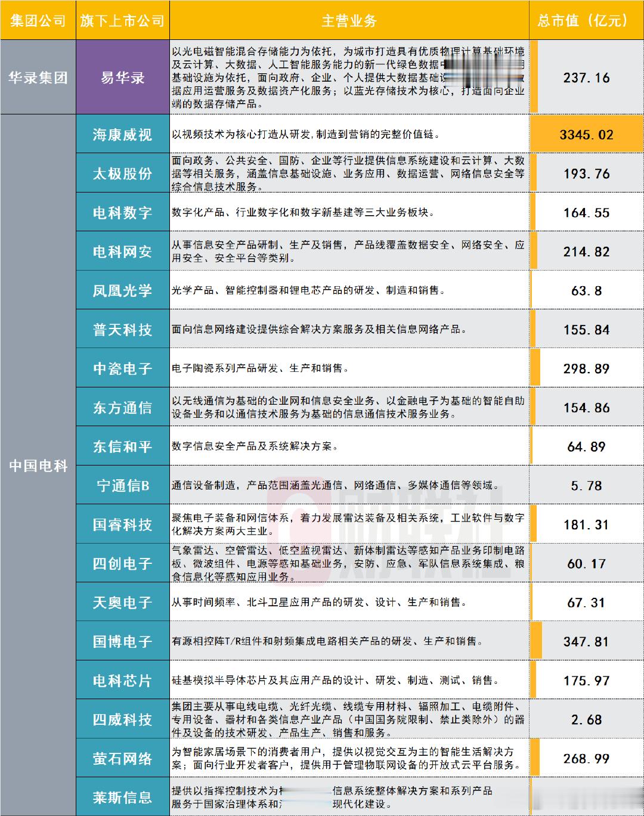Click the 凤凰光学 company cell
The width and height of the screenshot is (644, 816).
click(123, 290)
